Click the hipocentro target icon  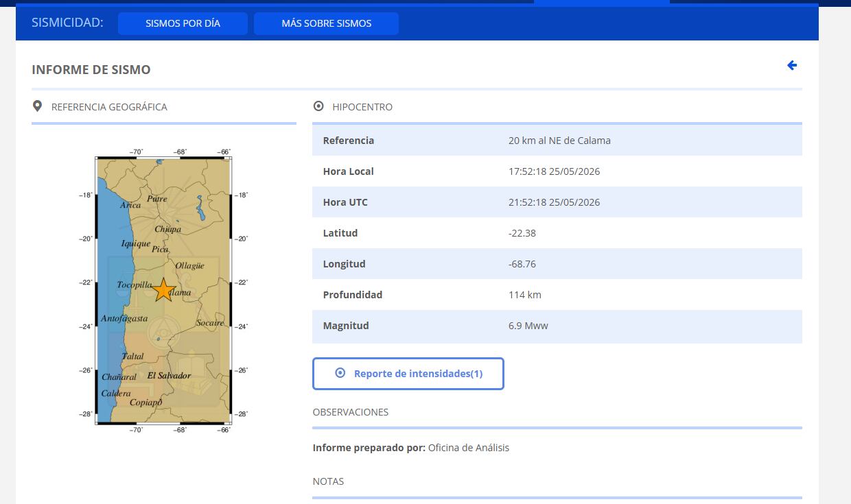(318, 106)
